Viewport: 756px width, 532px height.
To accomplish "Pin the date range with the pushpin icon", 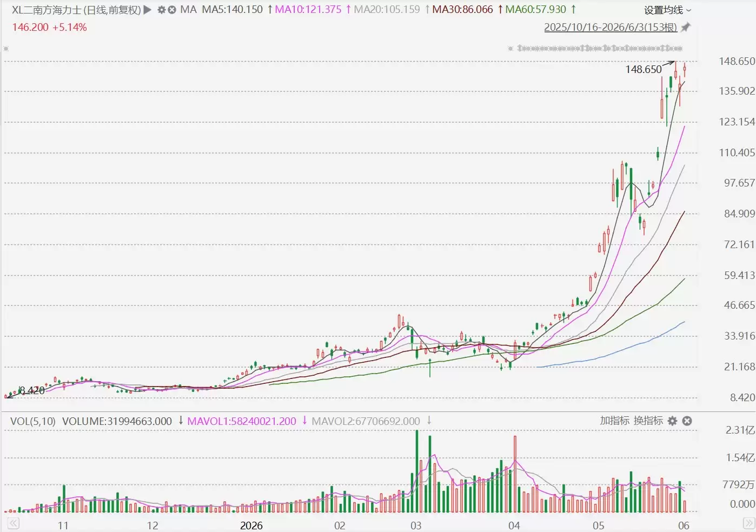I will pos(686,27).
